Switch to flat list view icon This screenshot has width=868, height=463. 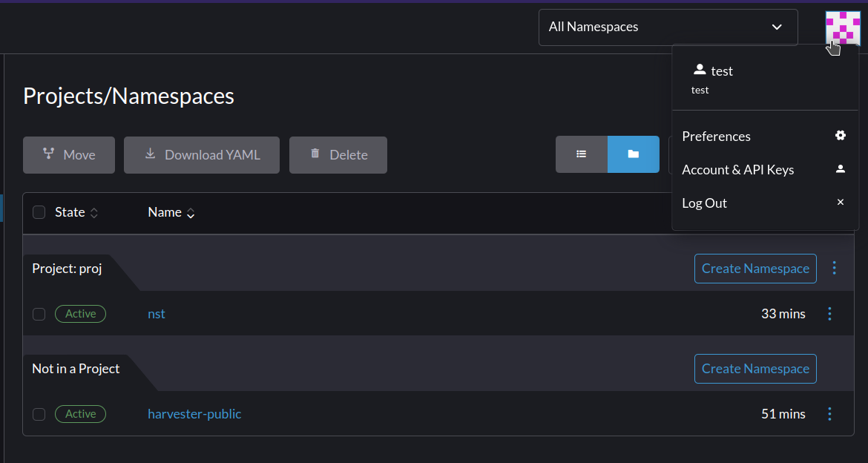coord(582,154)
